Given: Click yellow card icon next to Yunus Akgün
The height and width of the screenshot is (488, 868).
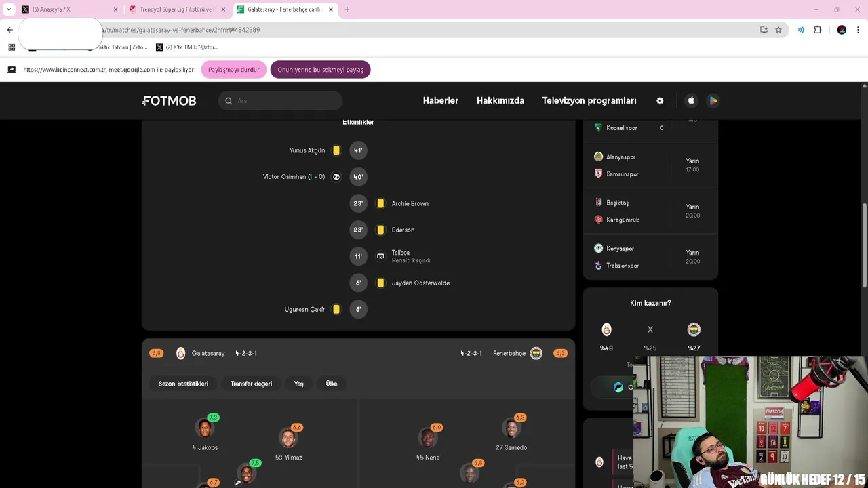Looking at the screenshot, I should 336,150.
